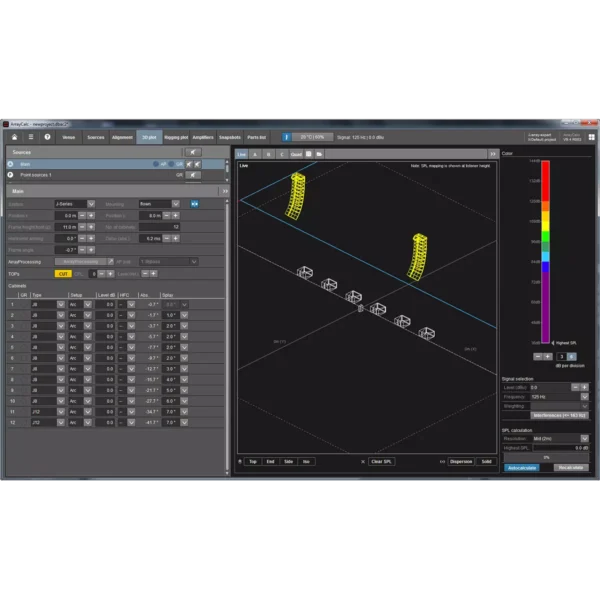Select the Quad view tab
This screenshot has height=600, width=600.
[x=296, y=154]
